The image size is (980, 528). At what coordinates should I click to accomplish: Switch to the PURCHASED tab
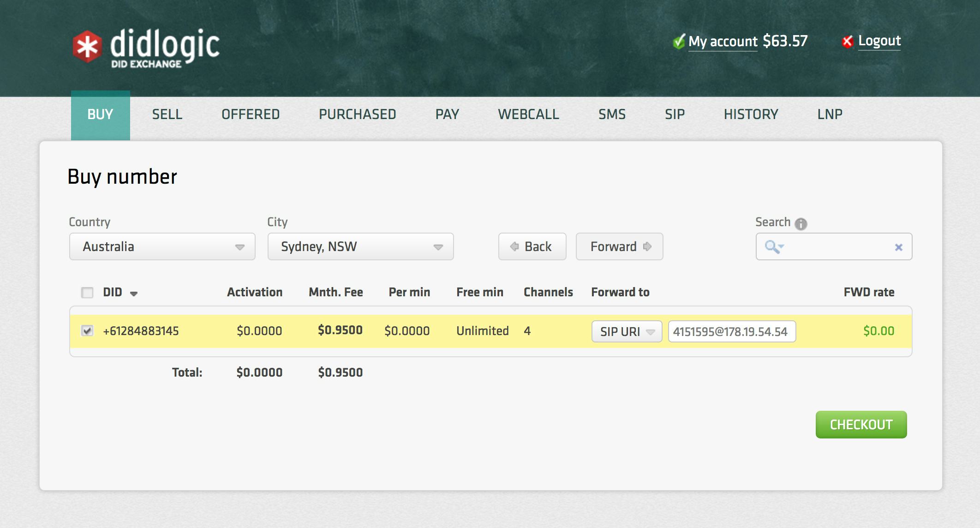(x=357, y=114)
